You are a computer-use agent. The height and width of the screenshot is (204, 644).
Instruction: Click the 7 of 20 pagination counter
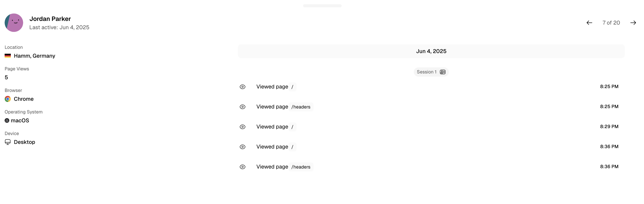(611, 23)
